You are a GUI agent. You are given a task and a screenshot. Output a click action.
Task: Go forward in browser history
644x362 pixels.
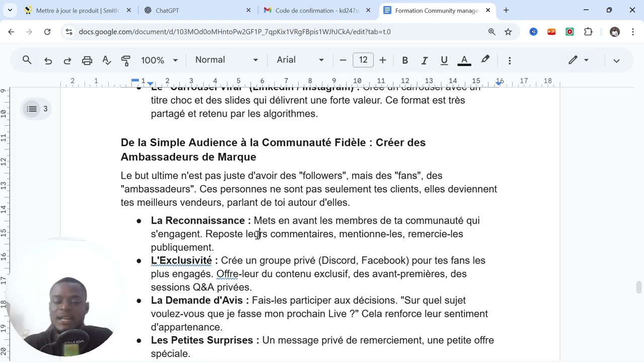29,32
